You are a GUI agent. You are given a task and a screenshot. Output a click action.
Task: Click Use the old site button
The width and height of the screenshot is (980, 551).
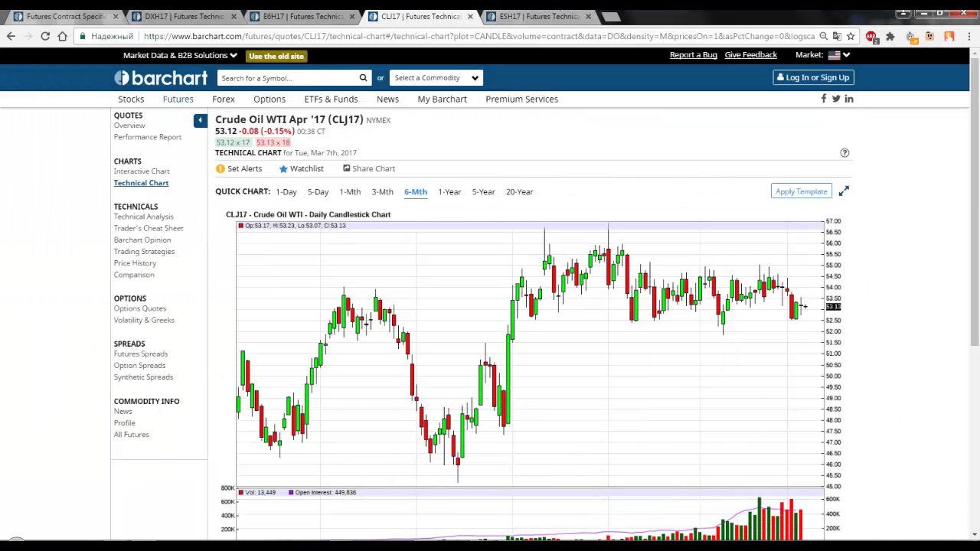(276, 56)
